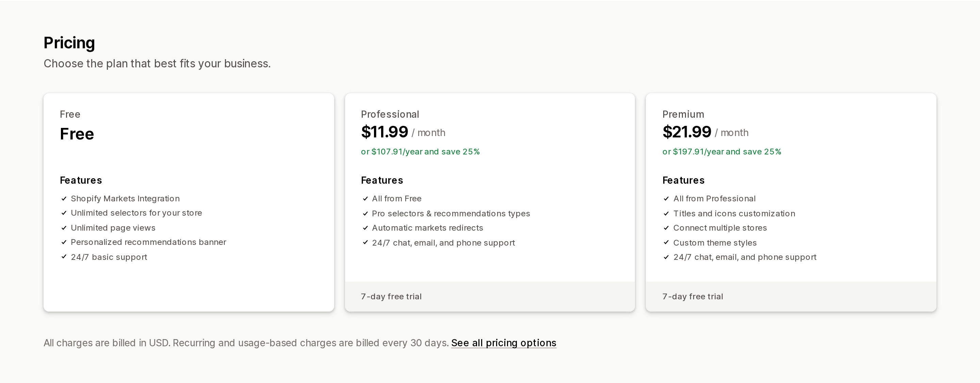
Task: Click Professional yearly savings offer $107.91/year
Action: [420, 151]
